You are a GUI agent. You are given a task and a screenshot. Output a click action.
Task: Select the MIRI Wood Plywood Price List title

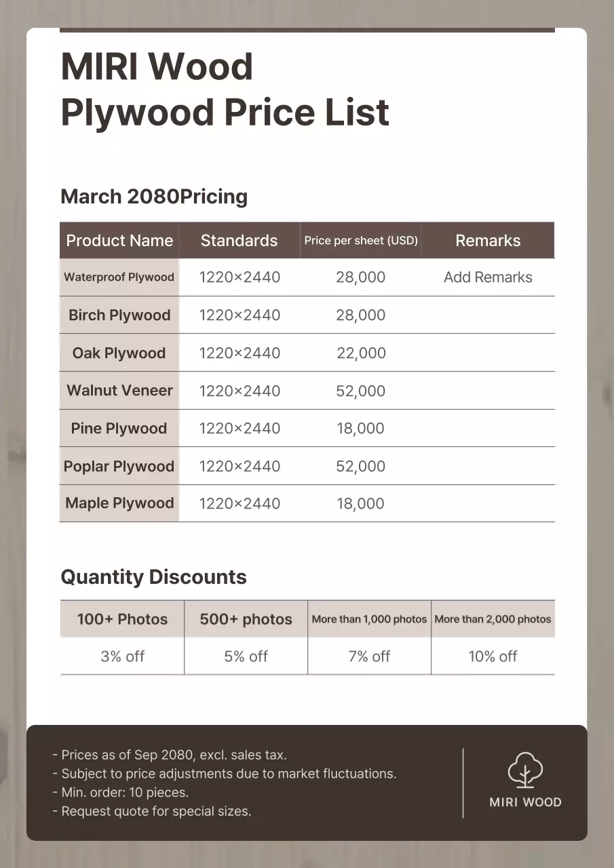(225, 90)
